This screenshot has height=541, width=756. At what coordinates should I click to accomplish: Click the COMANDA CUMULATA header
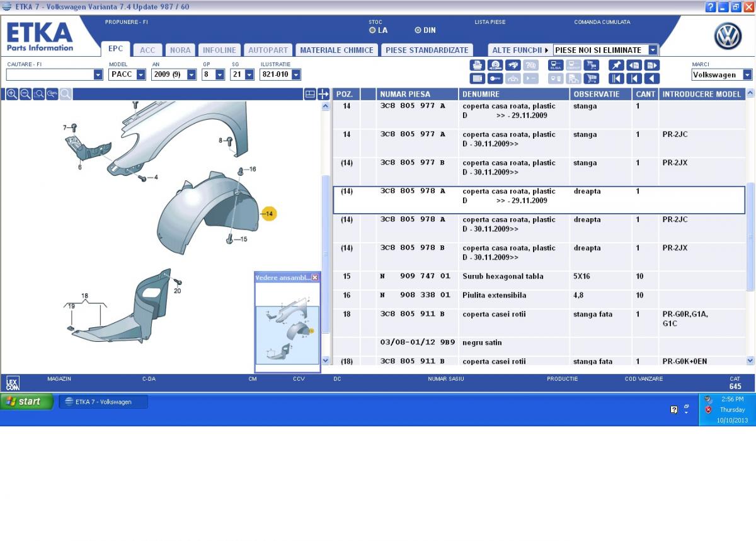tap(602, 22)
